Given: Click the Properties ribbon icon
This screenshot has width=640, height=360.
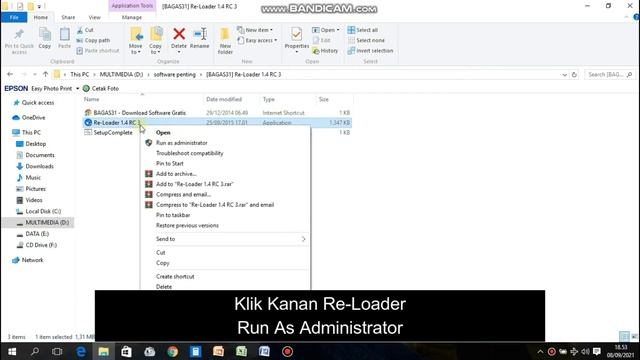Looking at the screenshot, I should [297, 38].
